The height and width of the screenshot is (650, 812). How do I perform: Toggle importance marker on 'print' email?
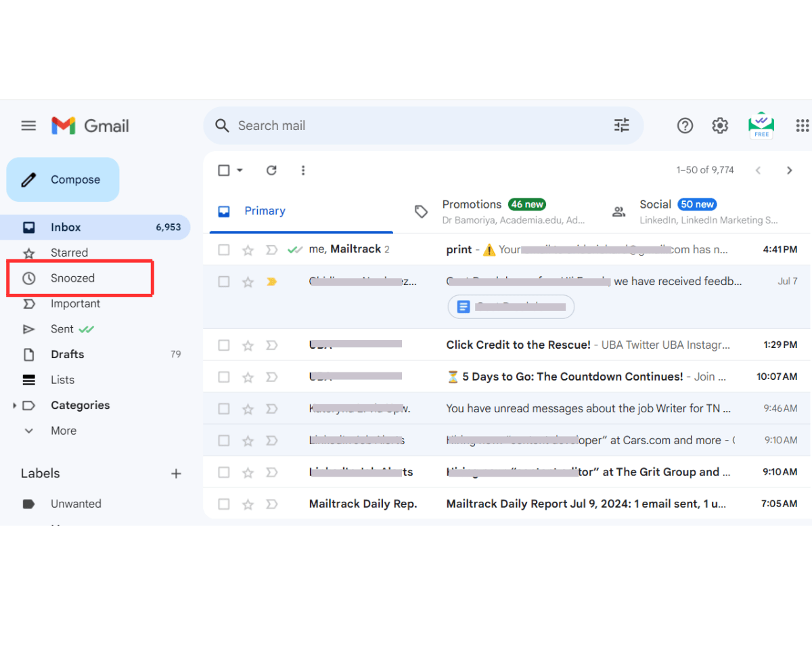pos(271,250)
